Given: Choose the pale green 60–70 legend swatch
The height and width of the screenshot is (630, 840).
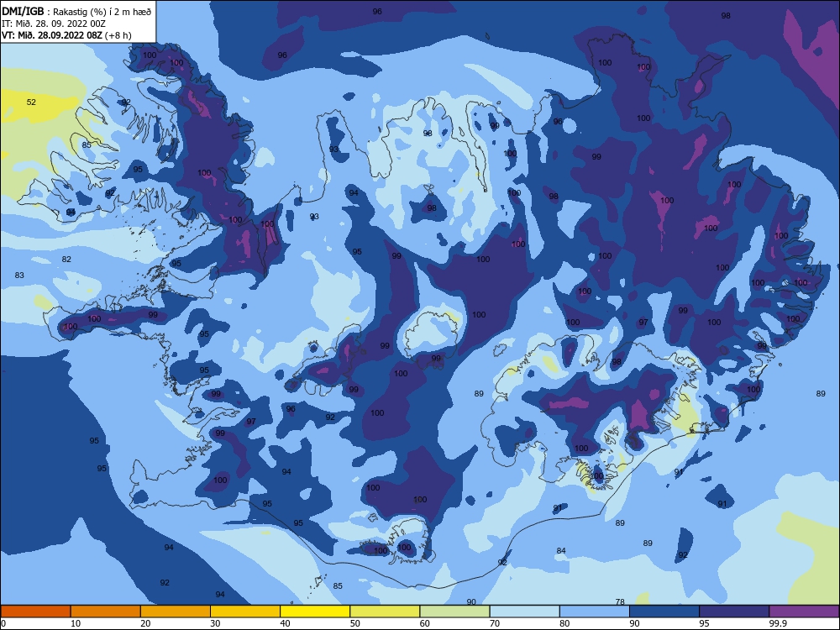Looking at the screenshot, I should (454, 612).
